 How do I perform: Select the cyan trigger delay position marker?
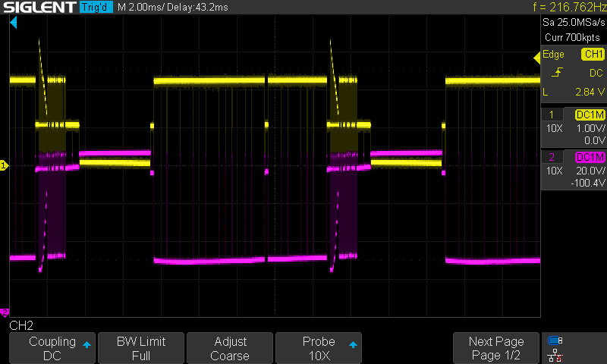pyautogui.click(x=14, y=23)
